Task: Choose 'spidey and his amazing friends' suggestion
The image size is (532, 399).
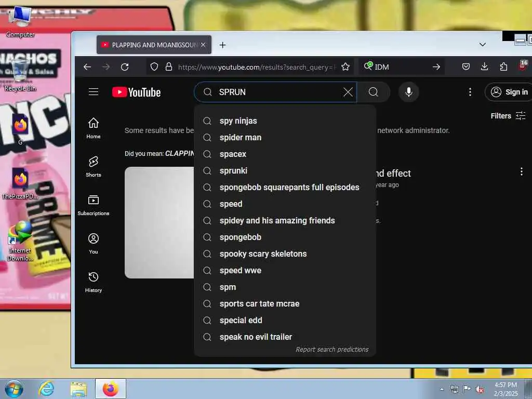Action: pyautogui.click(x=285, y=220)
